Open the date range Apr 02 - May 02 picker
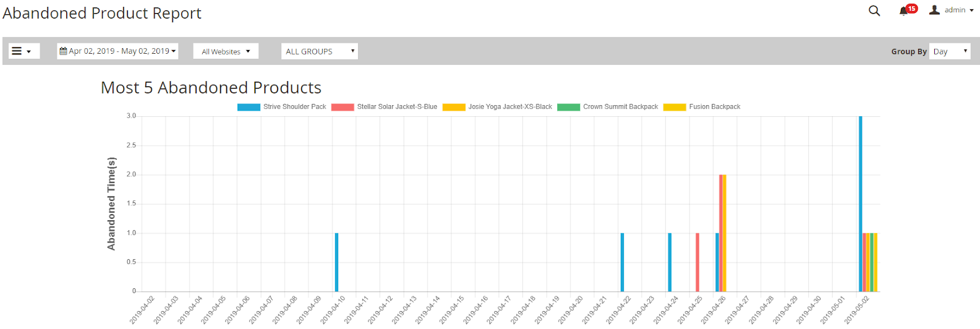 pyautogui.click(x=119, y=51)
